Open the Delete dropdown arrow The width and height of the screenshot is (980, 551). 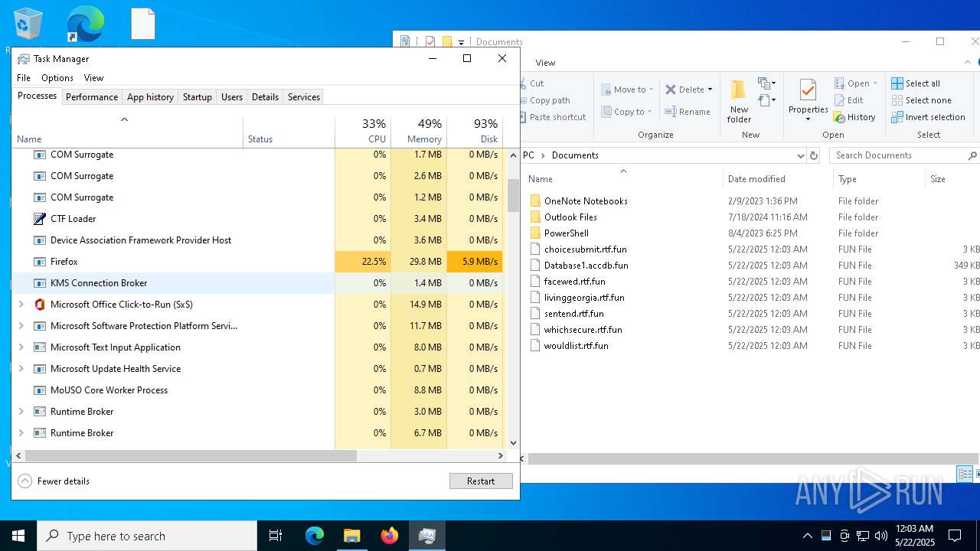[710, 90]
